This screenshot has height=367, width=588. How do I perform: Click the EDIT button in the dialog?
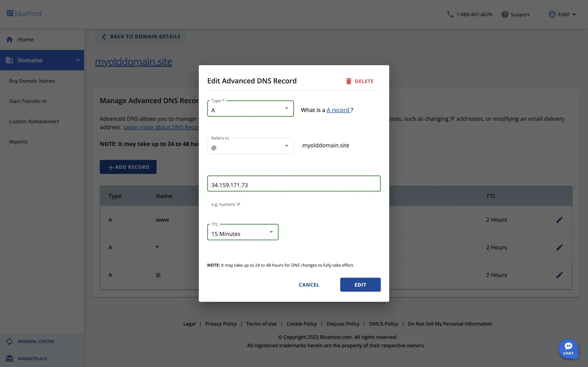pos(360,284)
